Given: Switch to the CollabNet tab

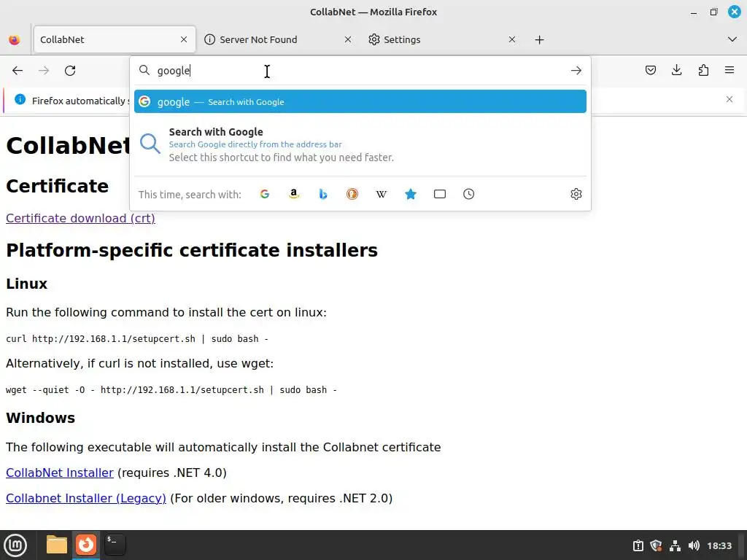Looking at the screenshot, I should pos(115,39).
